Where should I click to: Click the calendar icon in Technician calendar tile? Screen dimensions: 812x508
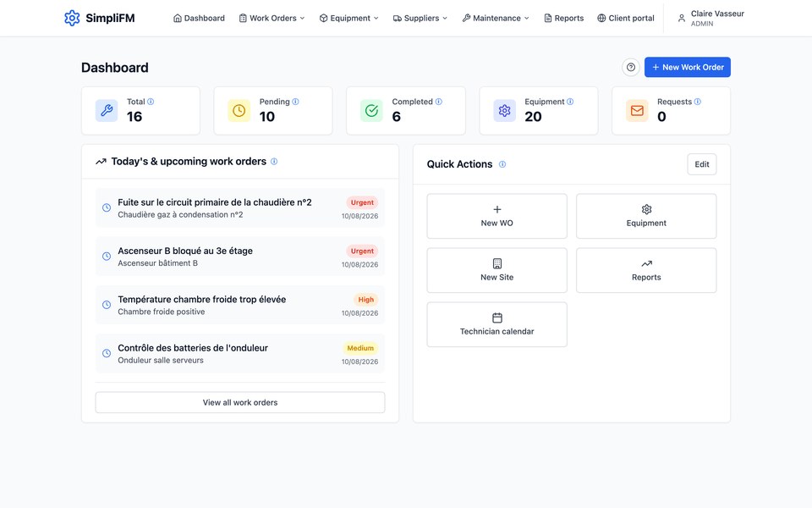(x=497, y=317)
